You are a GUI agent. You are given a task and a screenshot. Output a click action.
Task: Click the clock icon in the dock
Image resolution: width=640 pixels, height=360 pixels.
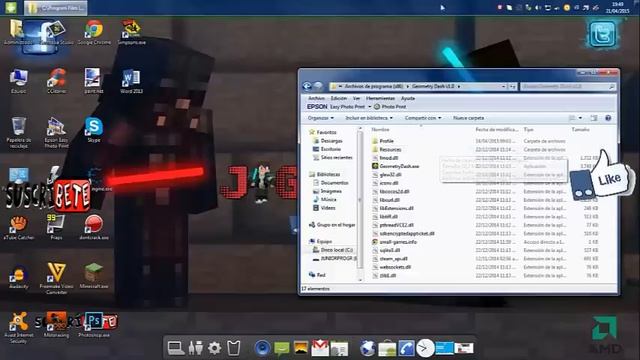425,349
